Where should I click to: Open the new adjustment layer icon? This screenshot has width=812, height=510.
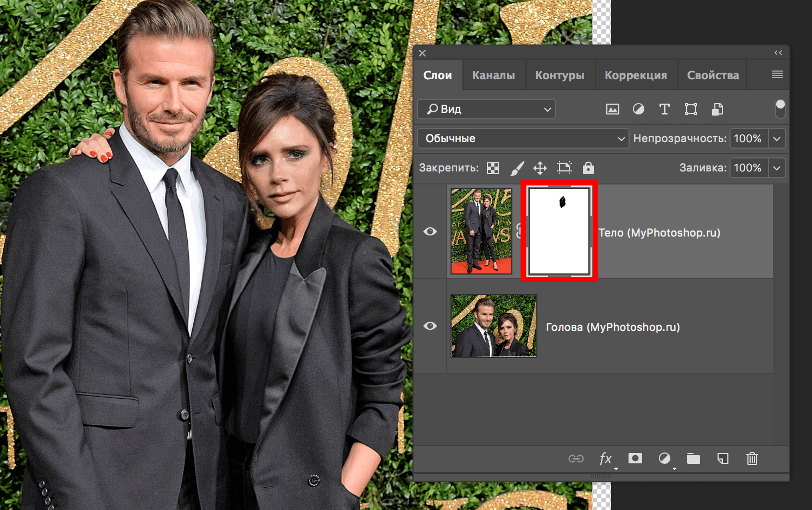(664, 458)
